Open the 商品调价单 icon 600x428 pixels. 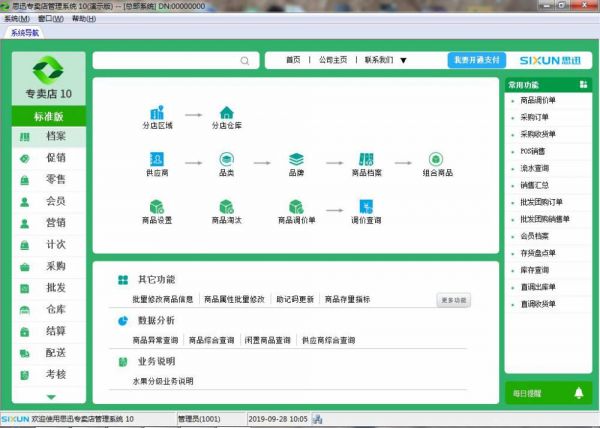[x=296, y=207]
